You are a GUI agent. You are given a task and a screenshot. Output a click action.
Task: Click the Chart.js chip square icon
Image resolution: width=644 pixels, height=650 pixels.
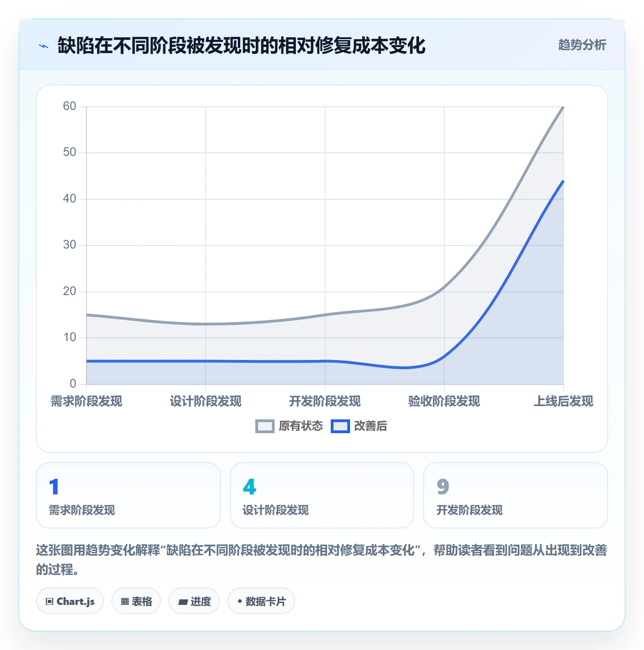coord(50,602)
